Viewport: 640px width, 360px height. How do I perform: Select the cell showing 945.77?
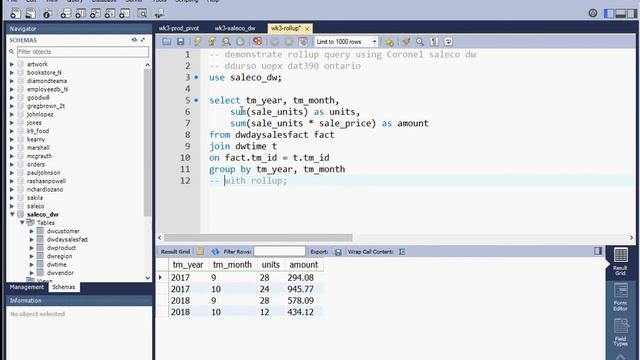point(300,289)
